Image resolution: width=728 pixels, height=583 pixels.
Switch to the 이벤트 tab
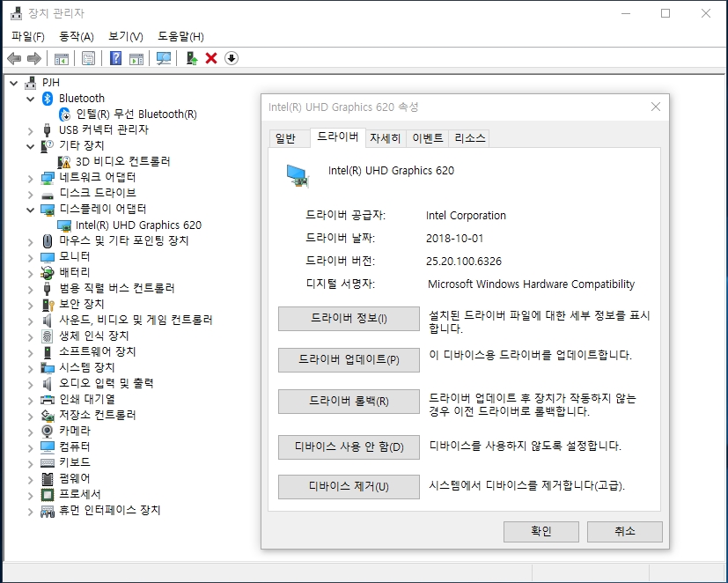click(x=428, y=138)
